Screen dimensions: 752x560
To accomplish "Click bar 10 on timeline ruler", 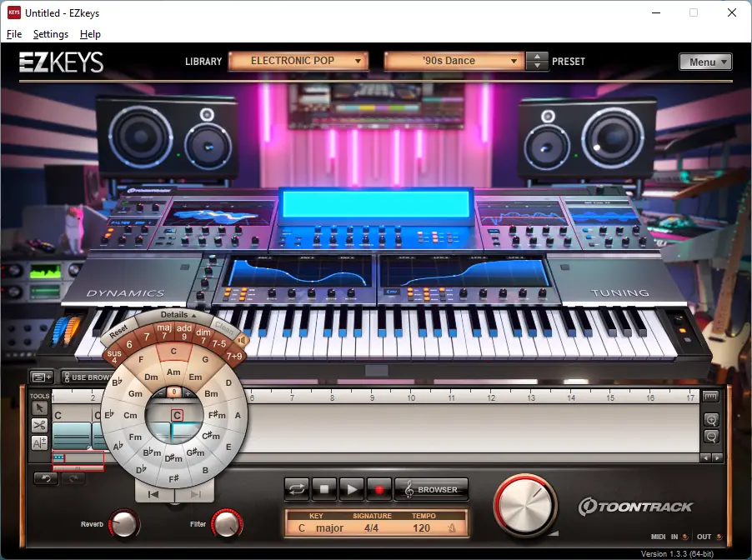I will point(411,397).
